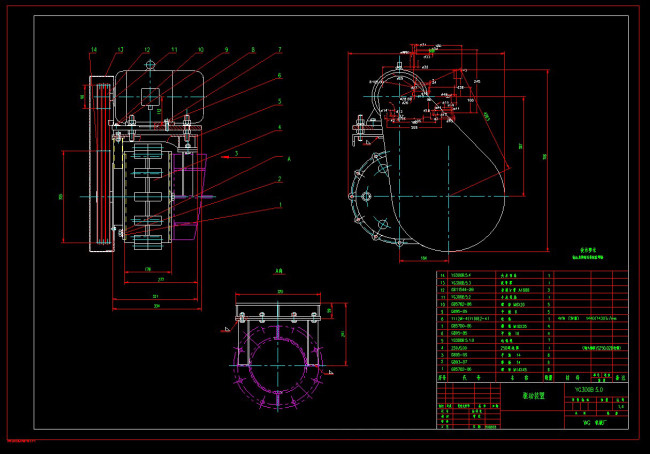Pick balloon number 12 in the leader row
This screenshot has width=650, height=454.
pyautogui.click(x=147, y=50)
